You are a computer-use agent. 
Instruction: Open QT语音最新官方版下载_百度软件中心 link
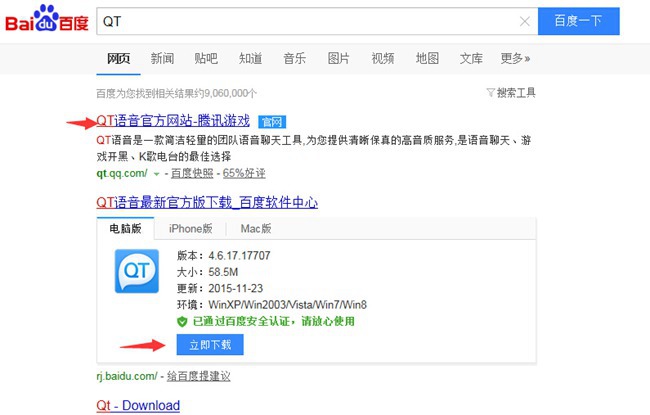[x=207, y=202]
